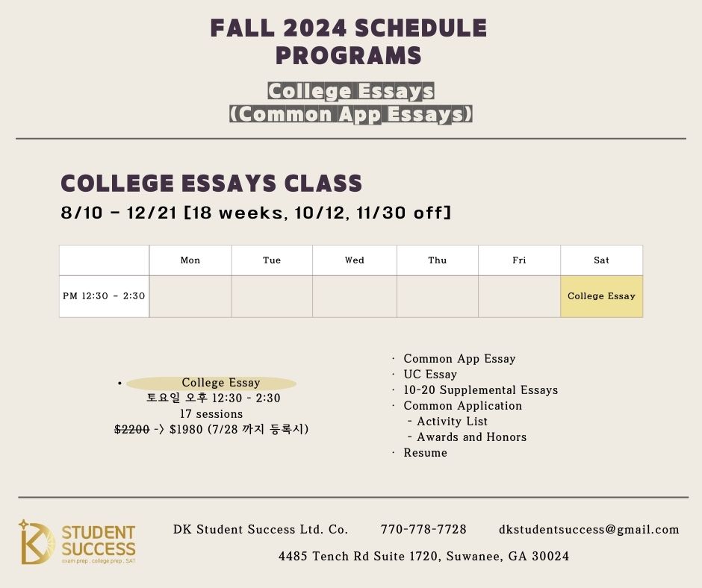Screen dimensions: 702x588
Task: Click the PM 12:30 - 2:30 time slot
Action: [x=104, y=296]
